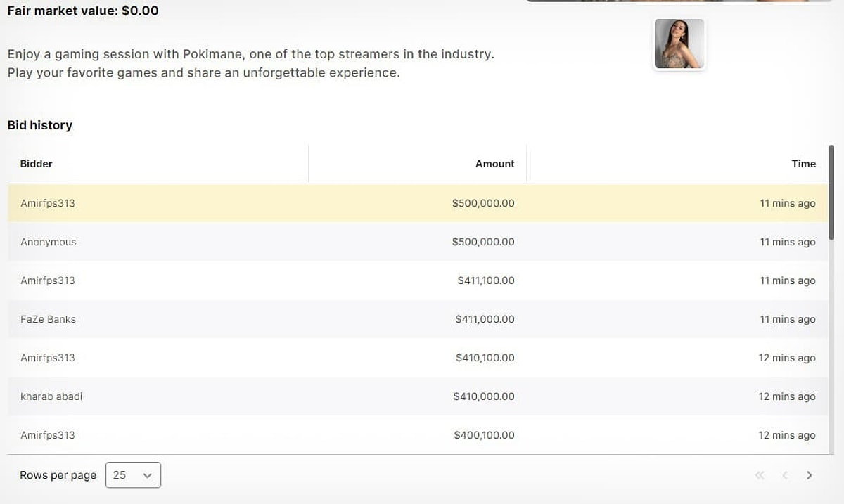Click time cell for FaZe Banks bid
Screen dimensions: 844x504
(788, 319)
